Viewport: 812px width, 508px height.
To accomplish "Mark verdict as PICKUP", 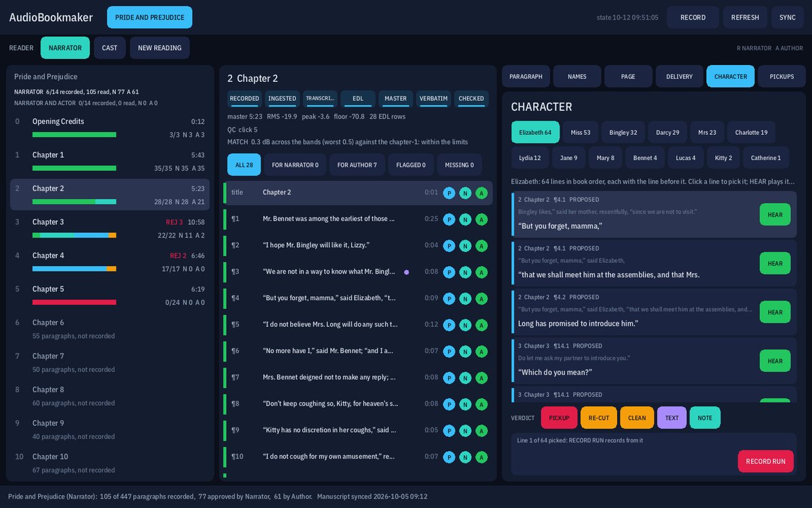I will coord(560,418).
